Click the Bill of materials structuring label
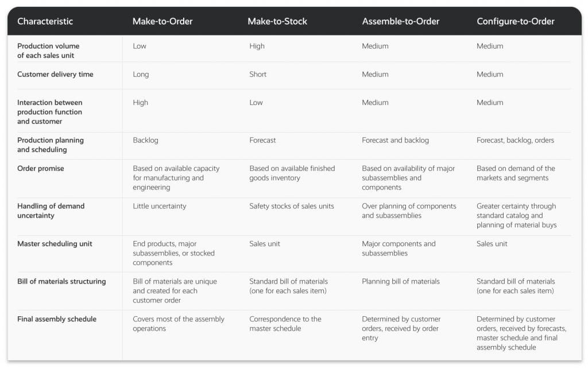This screenshot has width=588, height=369. tap(61, 282)
